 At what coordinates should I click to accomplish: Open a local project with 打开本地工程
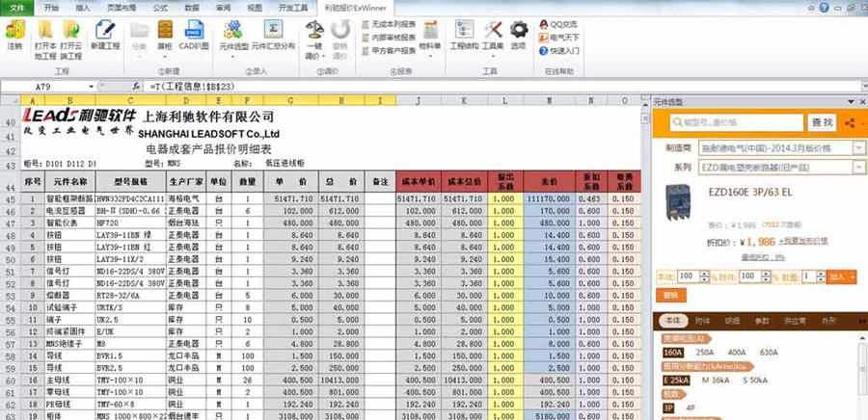45,39
